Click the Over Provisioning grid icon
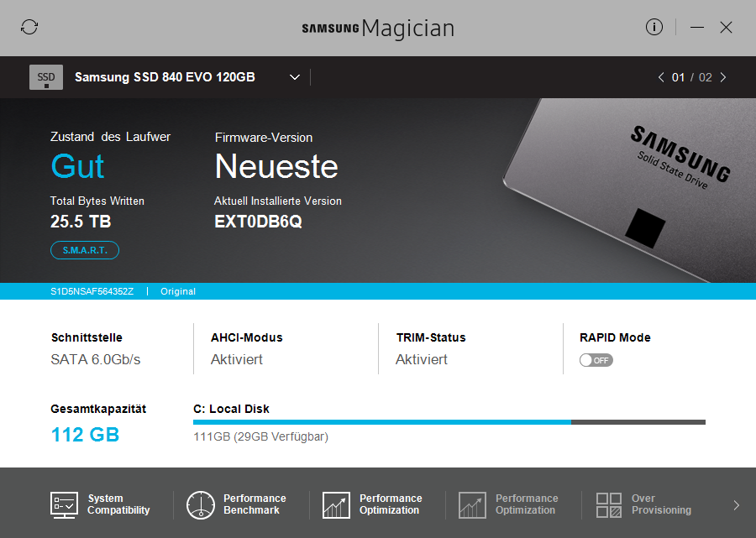Image resolution: width=756 pixels, height=538 pixels. pyautogui.click(x=608, y=504)
